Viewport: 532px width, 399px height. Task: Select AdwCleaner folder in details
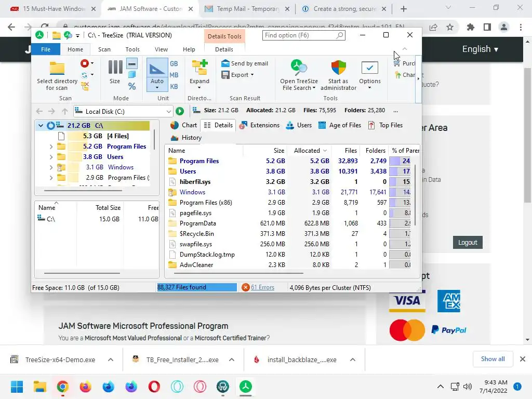click(289, 264)
